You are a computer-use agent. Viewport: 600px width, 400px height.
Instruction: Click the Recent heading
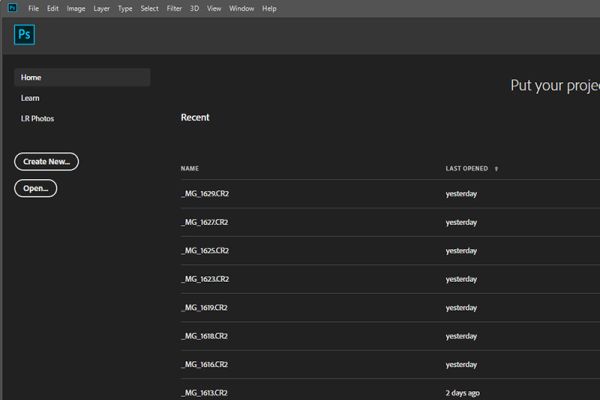click(195, 118)
